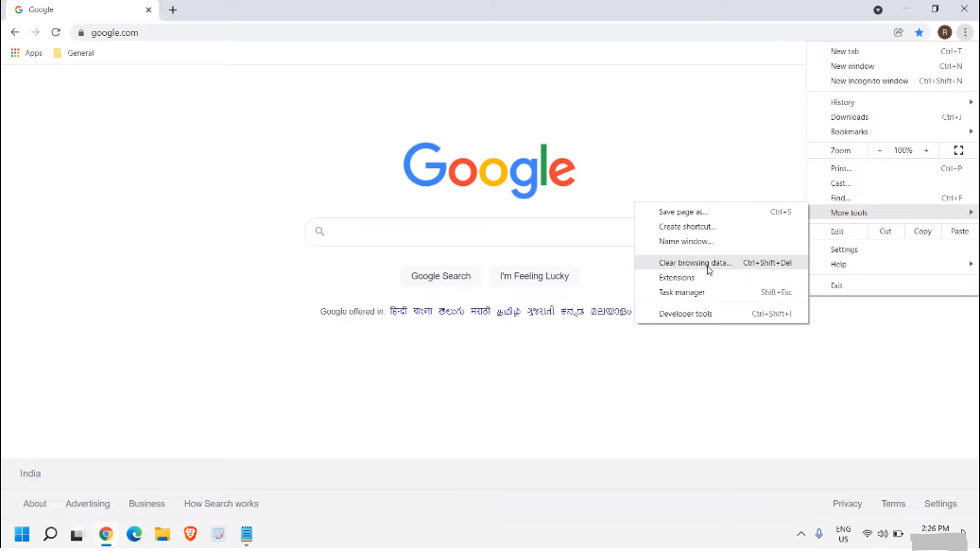Open the About footer link
The width and height of the screenshot is (980, 551).
[x=35, y=504]
